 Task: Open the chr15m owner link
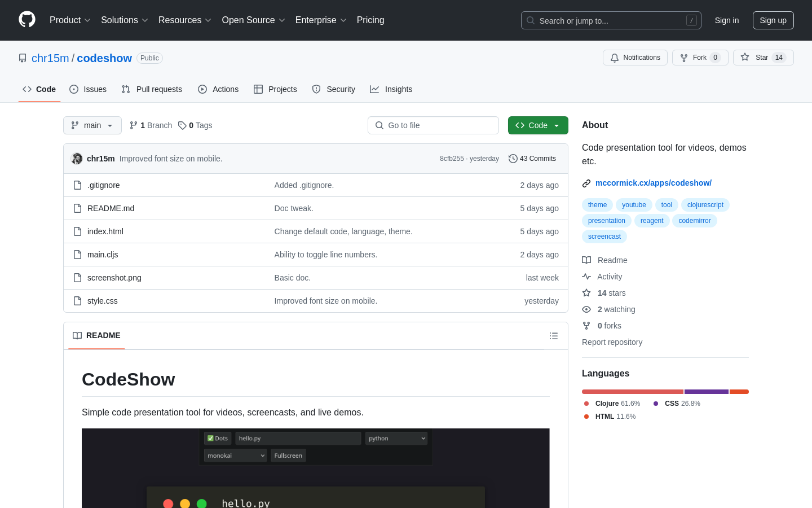pyautogui.click(x=50, y=58)
